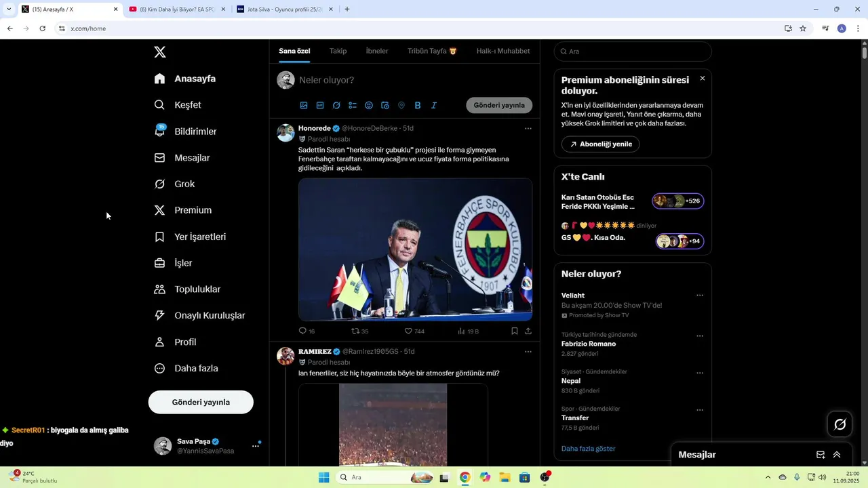Viewport: 868px width, 488px height.
Task: Open Anasayfa from the left sidebar
Action: [185, 79]
